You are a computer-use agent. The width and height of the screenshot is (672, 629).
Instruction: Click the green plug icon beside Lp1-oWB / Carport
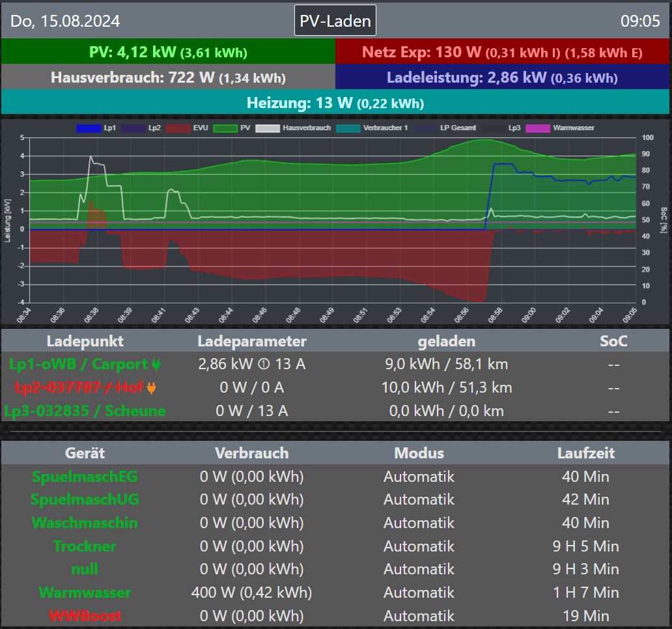click(x=156, y=364)
